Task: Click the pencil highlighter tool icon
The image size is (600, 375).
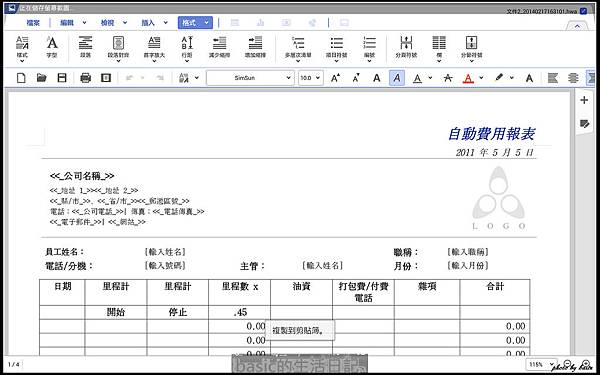Action: click(498, 78)
